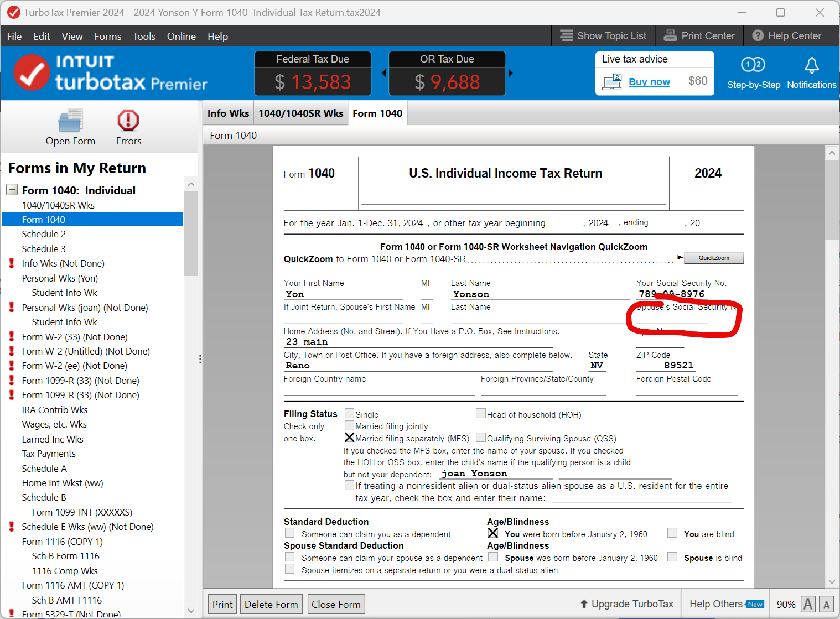Check You are blind box

672,533
